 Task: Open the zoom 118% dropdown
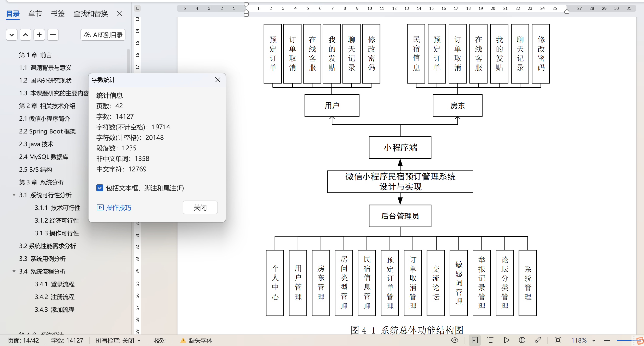[593, 341]
